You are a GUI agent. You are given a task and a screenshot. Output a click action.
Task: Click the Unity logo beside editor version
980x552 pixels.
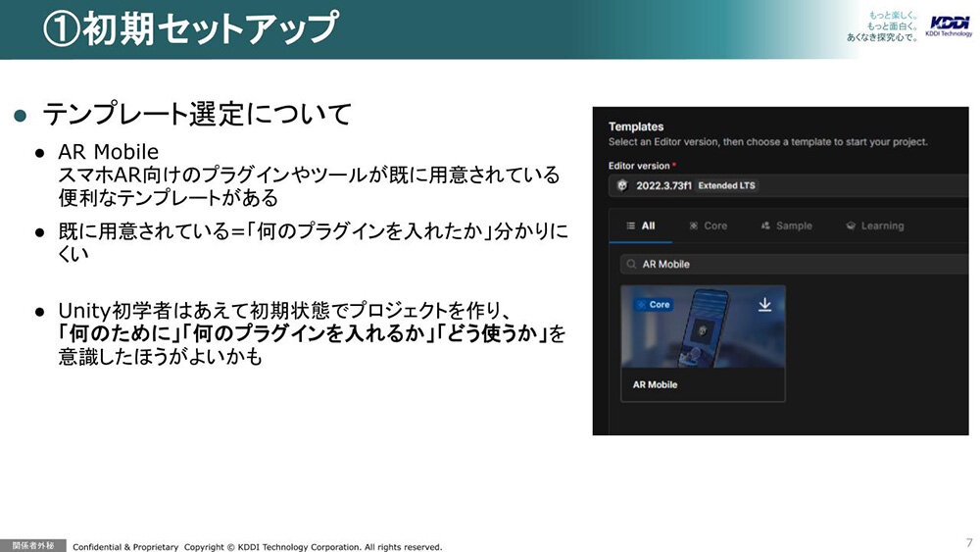click(620, 185)
